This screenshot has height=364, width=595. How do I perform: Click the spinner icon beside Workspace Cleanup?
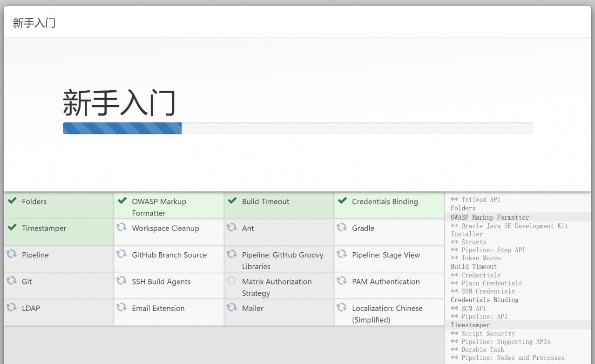click(x=122, y=227)
